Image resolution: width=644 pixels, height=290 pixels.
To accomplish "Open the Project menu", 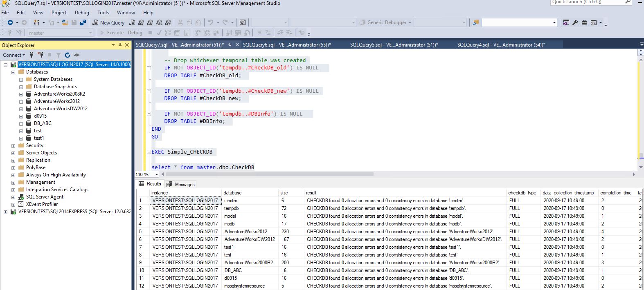I will (59, 12).
